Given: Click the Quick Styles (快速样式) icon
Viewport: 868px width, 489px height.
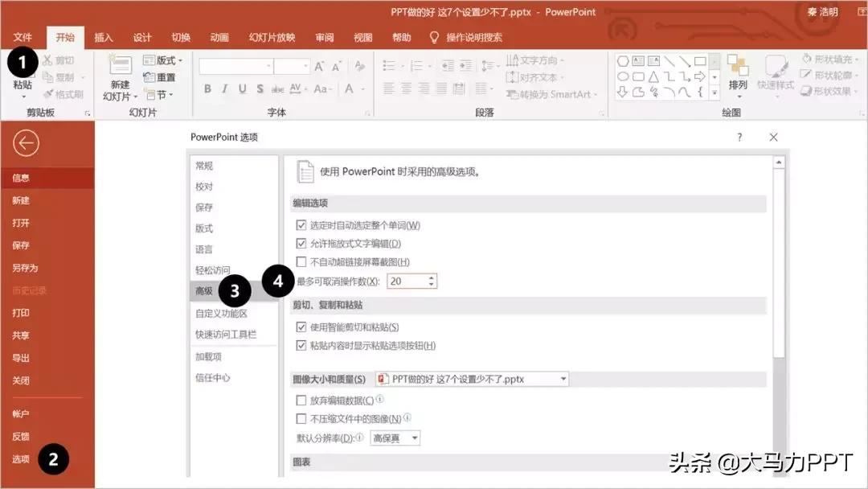Looking at the screenshot, I should click(776, 65).
